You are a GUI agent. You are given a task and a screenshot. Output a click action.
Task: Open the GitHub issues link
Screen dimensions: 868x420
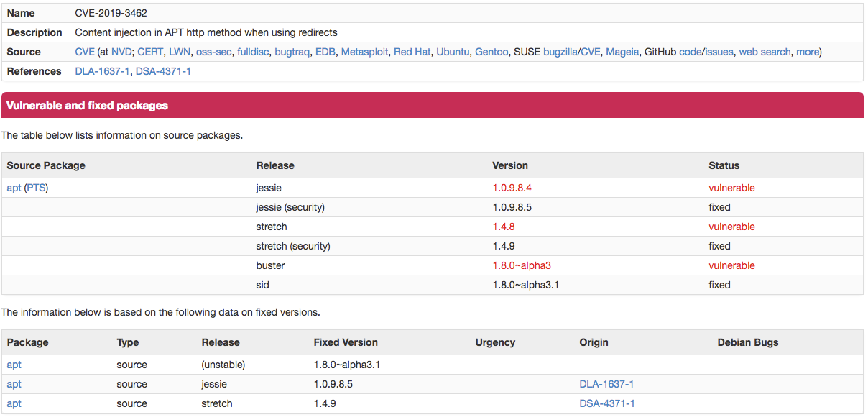point(719,52)
